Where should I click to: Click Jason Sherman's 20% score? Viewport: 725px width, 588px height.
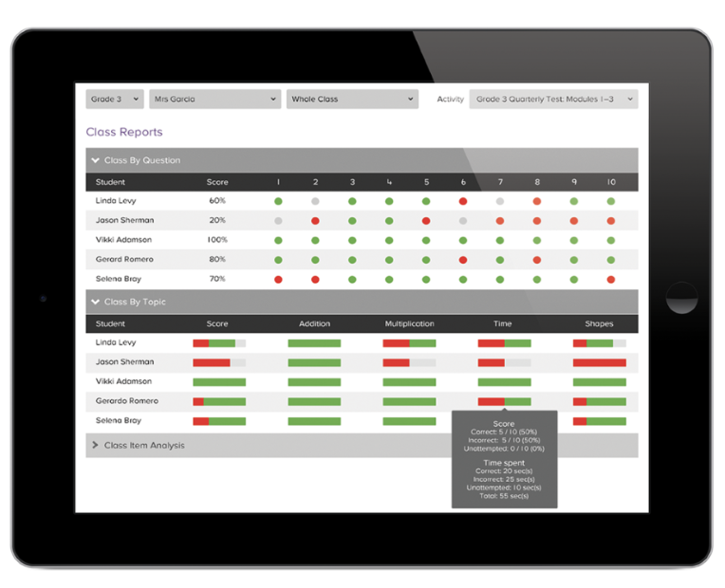(x=217, y=220)
